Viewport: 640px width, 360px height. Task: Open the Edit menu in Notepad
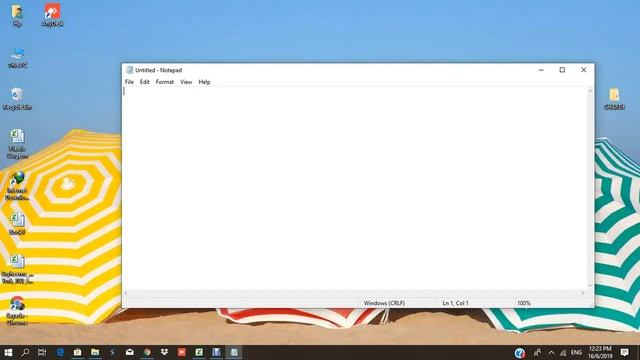tap(144, 82)
